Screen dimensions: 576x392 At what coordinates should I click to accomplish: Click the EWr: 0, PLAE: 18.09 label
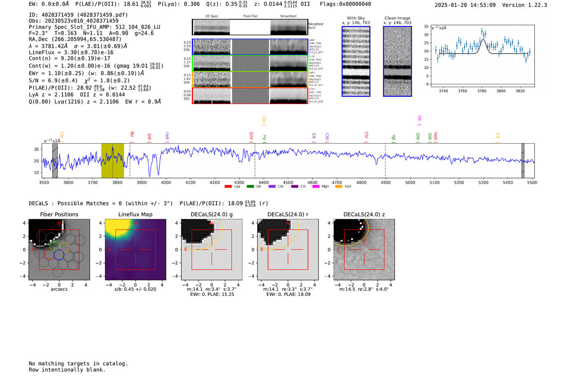[288, 295]
